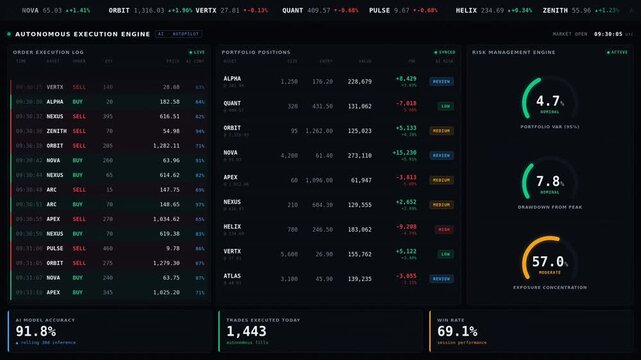Select the ARC SELL order at 147.75

tap(109, 190)
